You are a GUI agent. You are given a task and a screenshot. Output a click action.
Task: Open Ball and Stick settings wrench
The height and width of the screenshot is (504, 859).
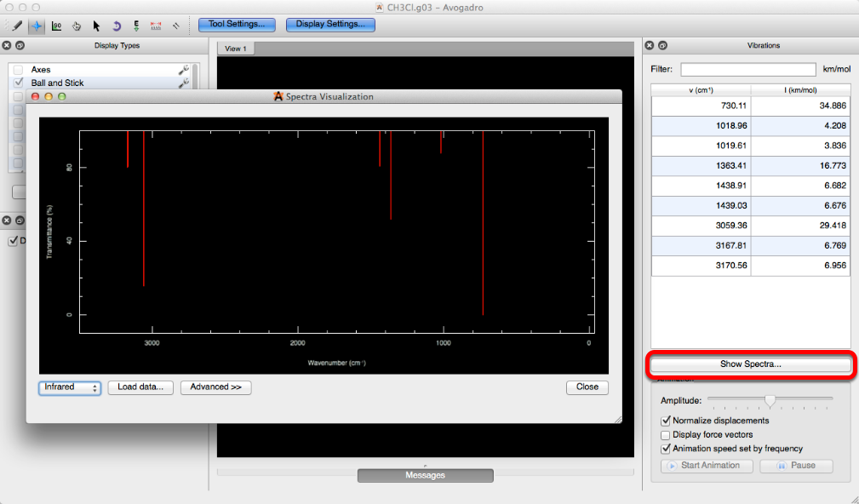click(x=183, y=83)
